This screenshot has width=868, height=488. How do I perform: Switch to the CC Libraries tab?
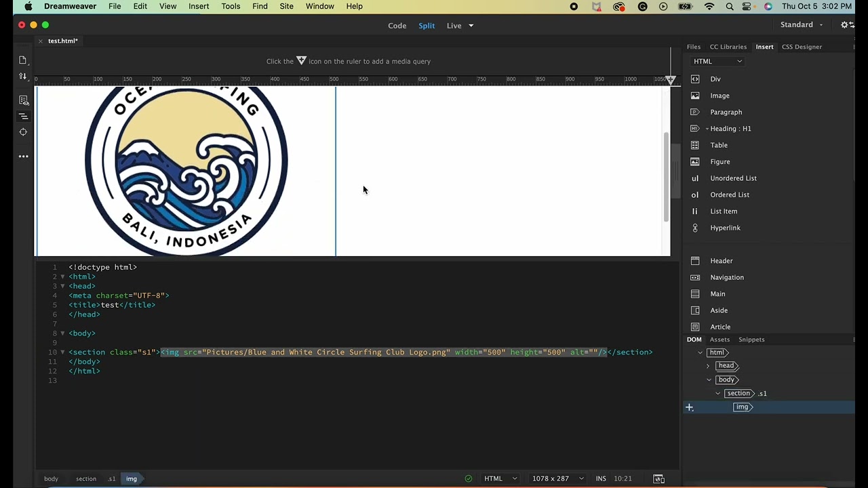(728, 47)
